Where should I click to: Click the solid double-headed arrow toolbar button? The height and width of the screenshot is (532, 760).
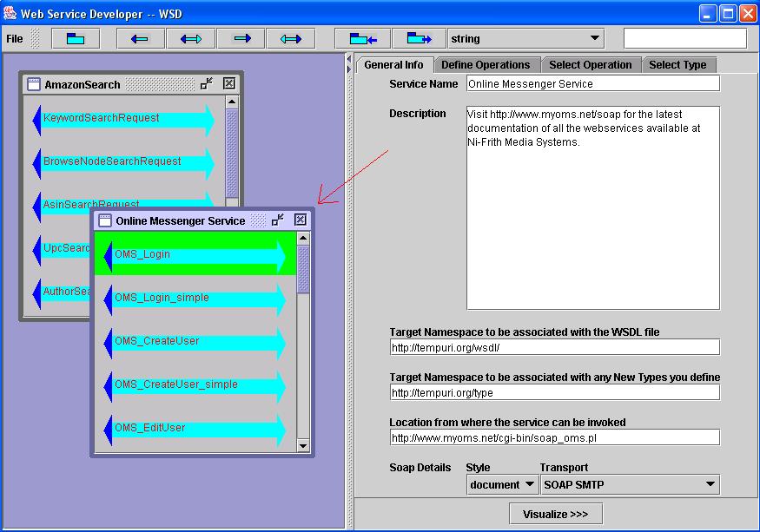(x=191, y=39)
